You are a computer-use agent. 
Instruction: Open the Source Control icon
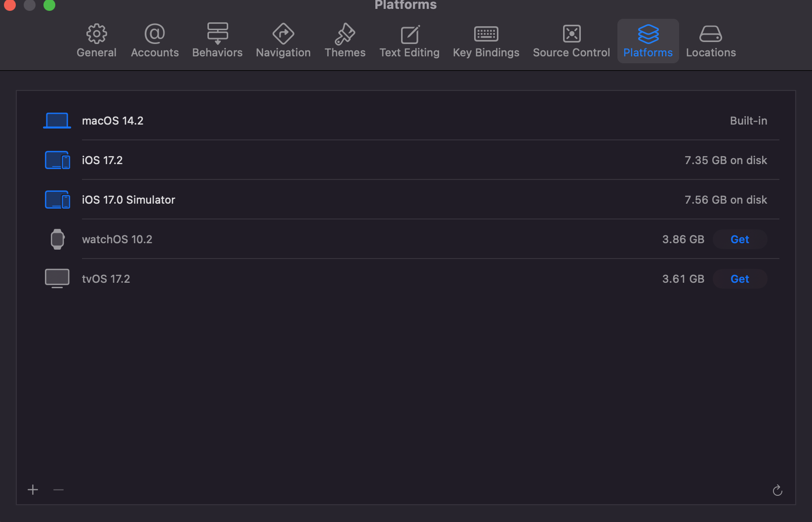tap(571, 34)
